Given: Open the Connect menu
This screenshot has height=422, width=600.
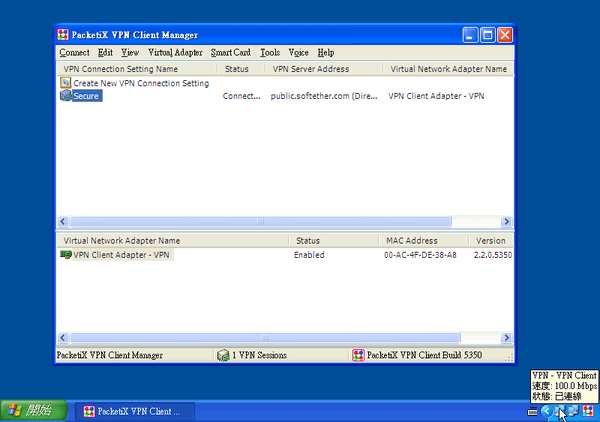Looking at the screenshot, I should (74, 52).
